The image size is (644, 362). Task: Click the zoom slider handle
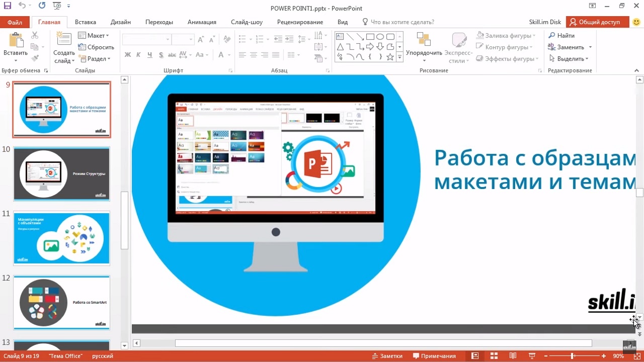pyautogui.click(x=572, y=356)
